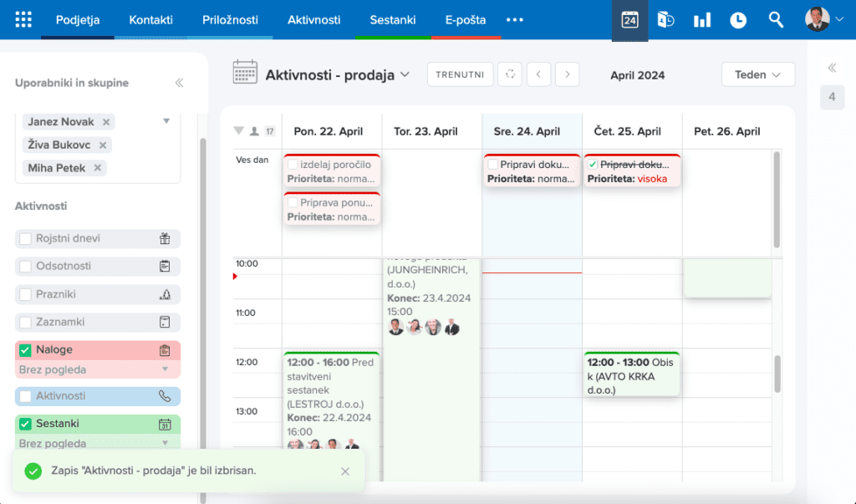Viewport: 856px width, 504px height.
Task: Open the Priložnosti tab
Action: pyautogui.click(x=230, y=19)
